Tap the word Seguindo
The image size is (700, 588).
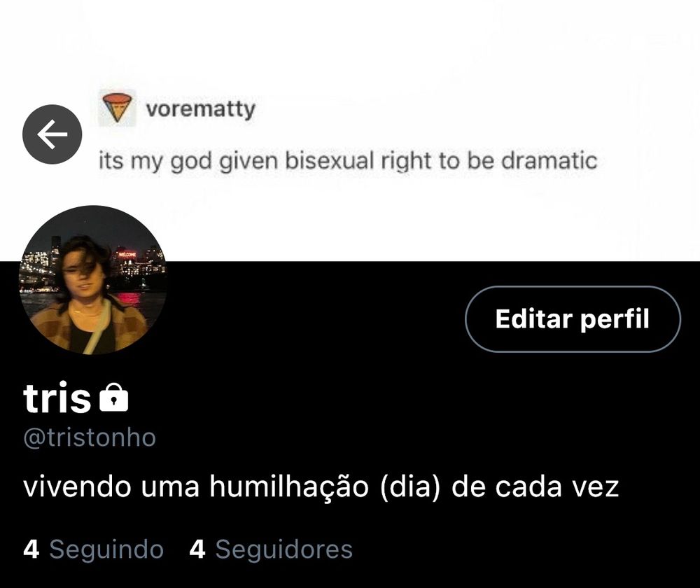tap(106, 549)
